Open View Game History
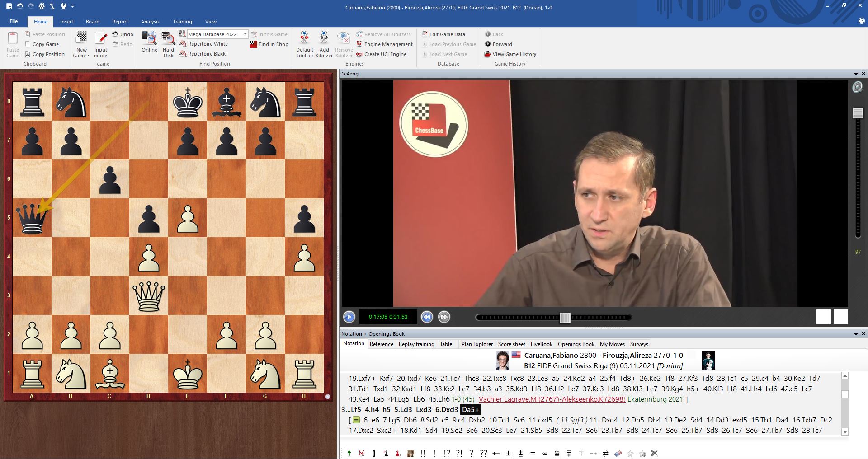Image resolution: width=868 pixels, height=459 pixels. click(x=510, y=54)
